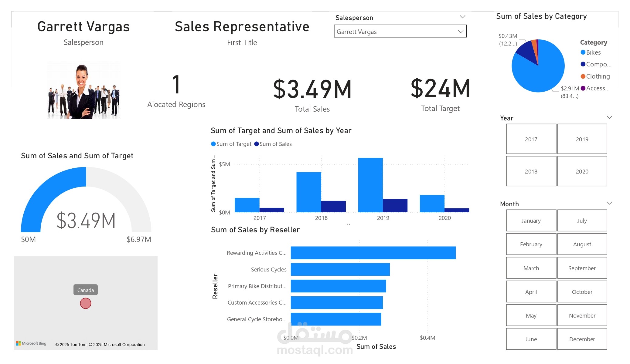This screenshot has height=364, width=630.
Task: Select December in the Month slicer
Action: (582, 339)
